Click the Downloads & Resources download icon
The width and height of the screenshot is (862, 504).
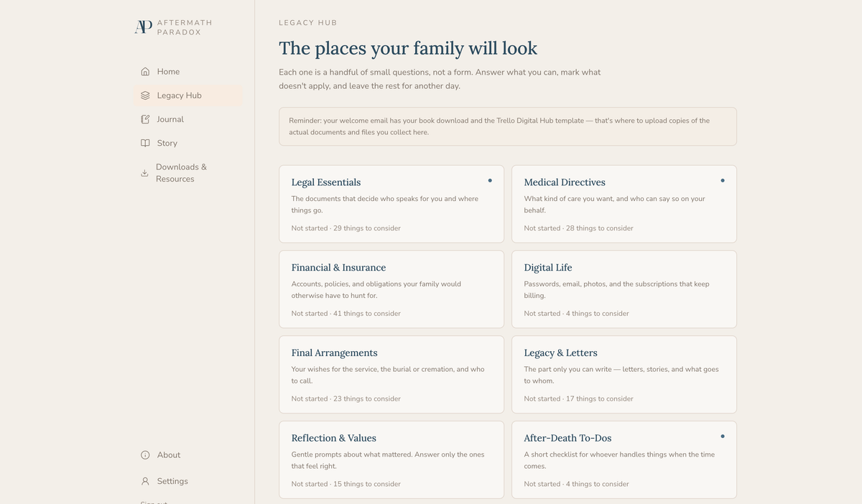click(x=144, y=173)
